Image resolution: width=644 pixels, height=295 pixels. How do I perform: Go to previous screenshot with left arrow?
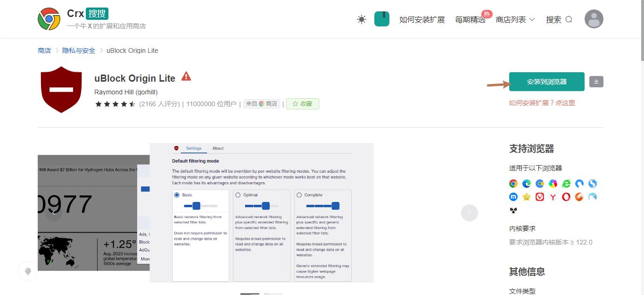point(54,213)
